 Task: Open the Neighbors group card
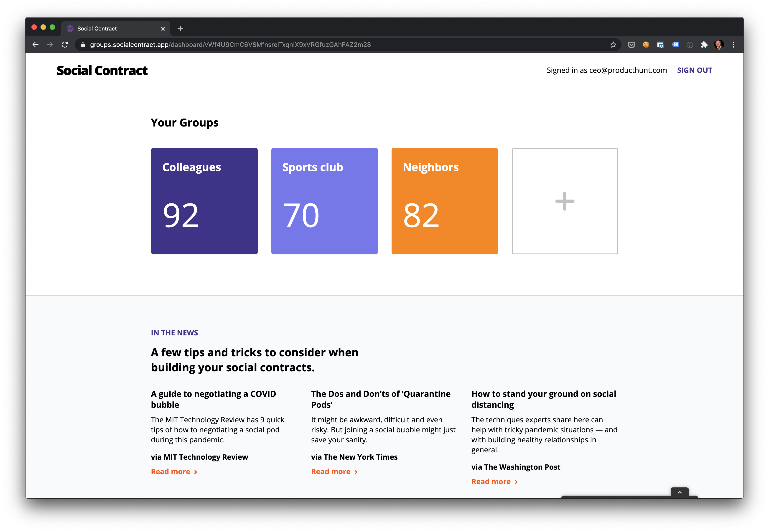[445, 201]
